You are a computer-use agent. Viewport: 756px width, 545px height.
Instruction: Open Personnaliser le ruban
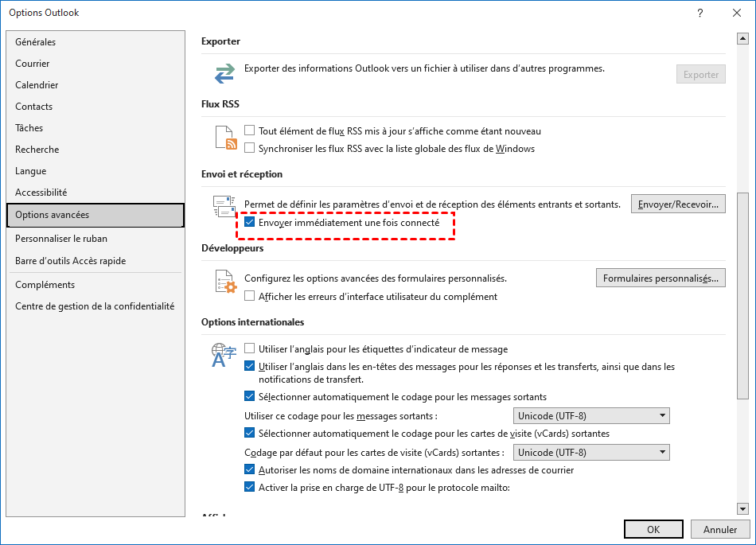coord(95,239)
